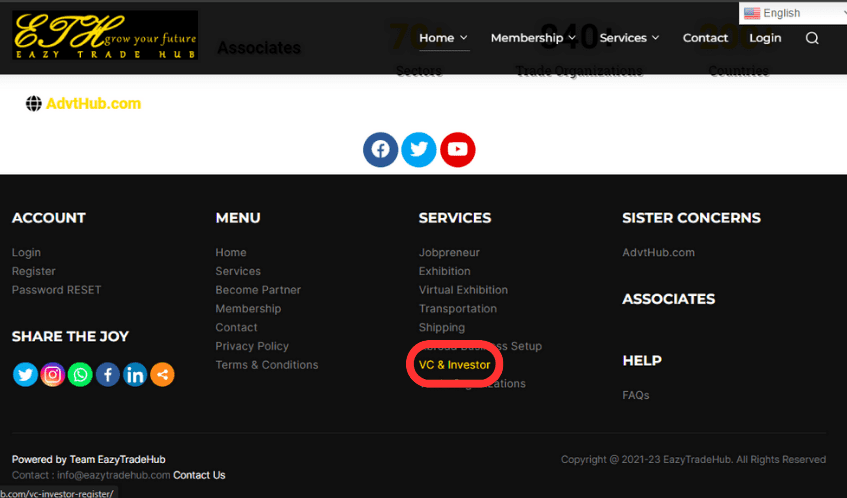Image resolution: width=847 pixels, height=498 pixels.
Task: Click the Eazy Trade Hub logo
Action: [105, 35]
